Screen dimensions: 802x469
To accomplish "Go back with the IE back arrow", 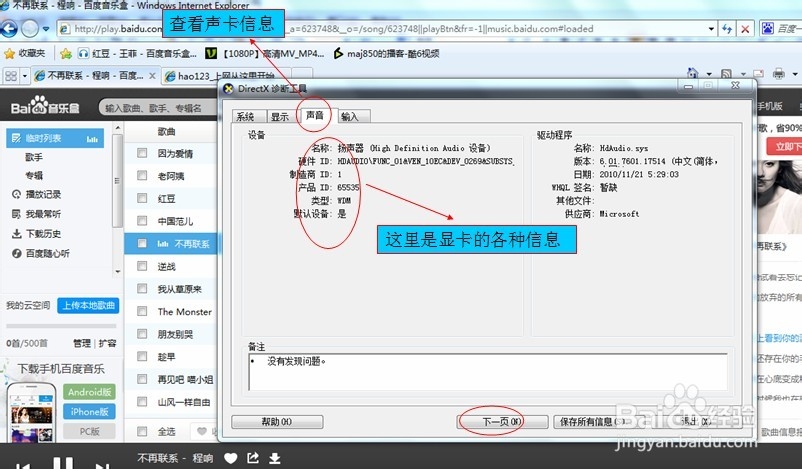I will coord(9,29).
